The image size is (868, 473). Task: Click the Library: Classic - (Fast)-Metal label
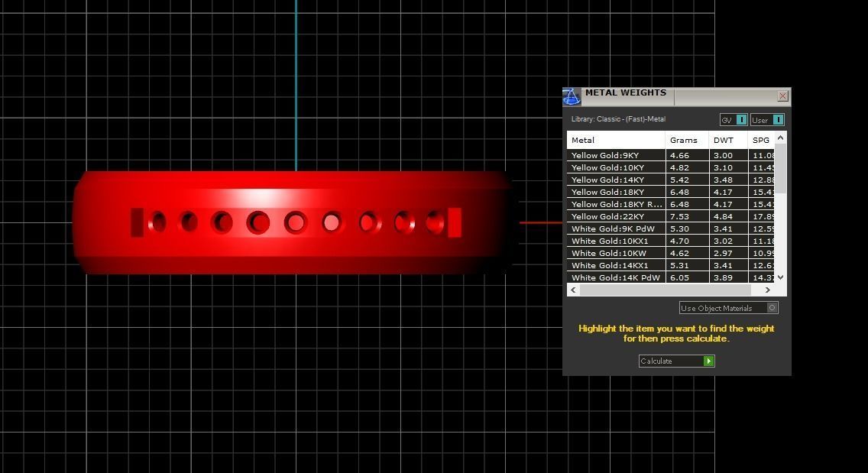pos(618,119)
